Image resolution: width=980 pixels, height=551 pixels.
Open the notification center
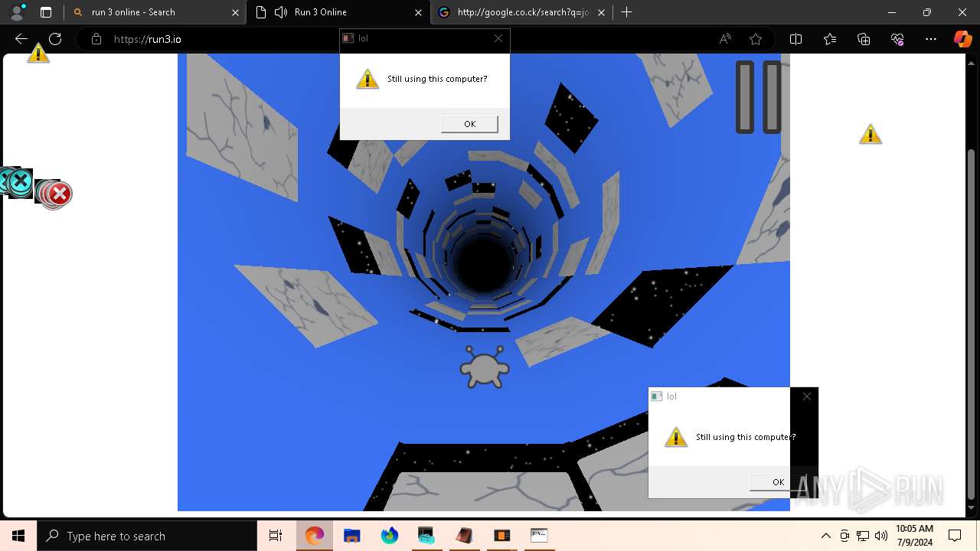pos(955,536)
